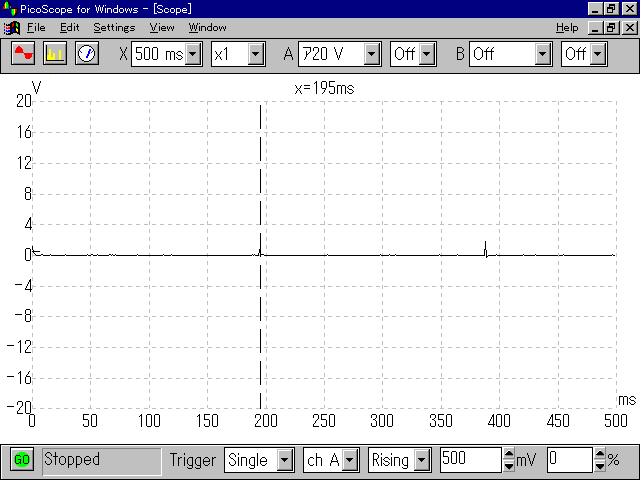640x480 pixels.
Task: Expand the trigger channel ch A dropdown
Action: coord(350,460)
